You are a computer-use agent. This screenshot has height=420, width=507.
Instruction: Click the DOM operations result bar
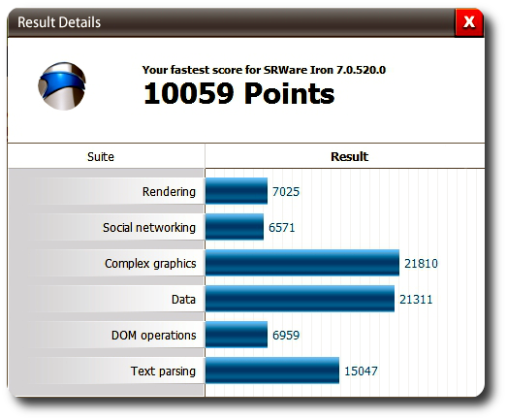tap(237, 335)
